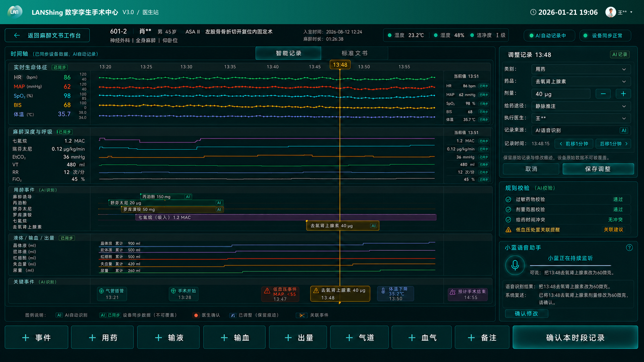Click 确认本时段记录 button
644x362 pixels.
[575, 338]
